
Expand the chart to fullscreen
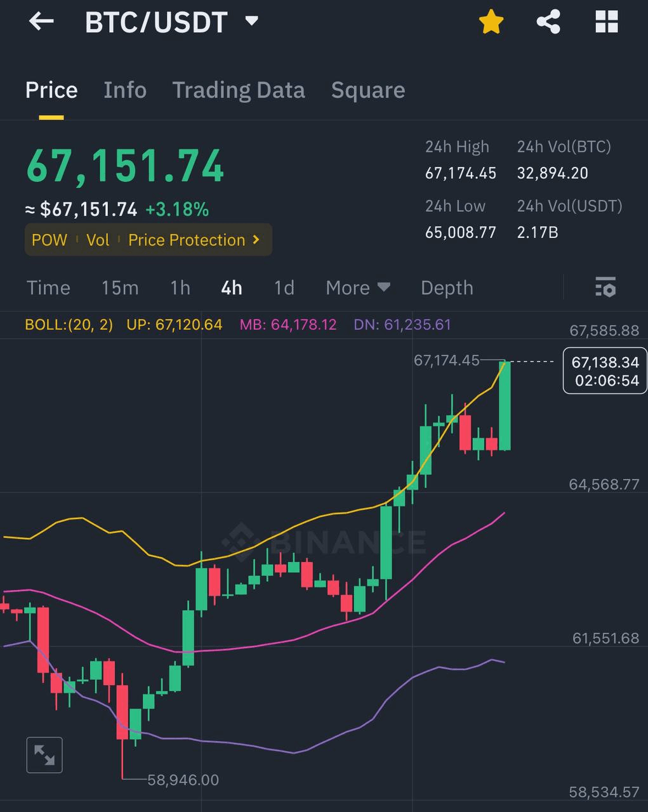coord(44,755)
